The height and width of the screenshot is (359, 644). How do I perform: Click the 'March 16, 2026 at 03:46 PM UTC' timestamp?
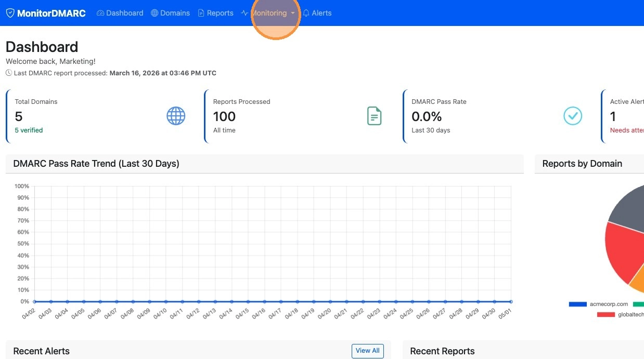click(x=163, y=73)
